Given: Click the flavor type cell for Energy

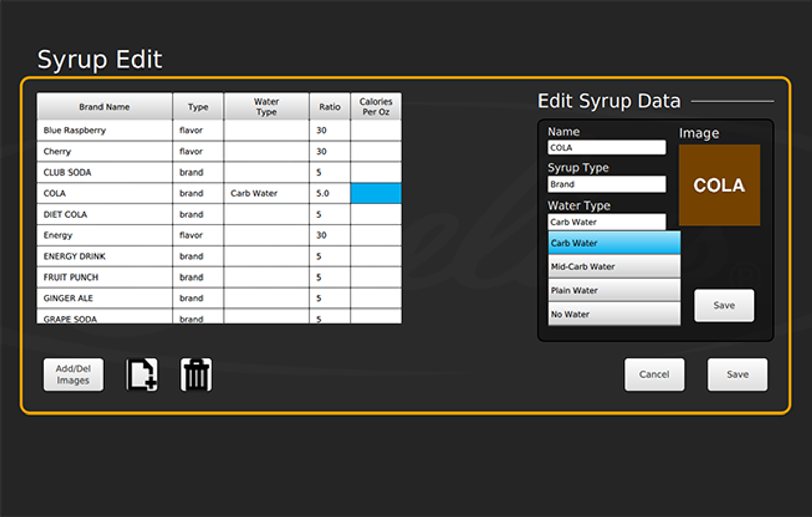Looking at the screenshot, I should click(198, 235).
